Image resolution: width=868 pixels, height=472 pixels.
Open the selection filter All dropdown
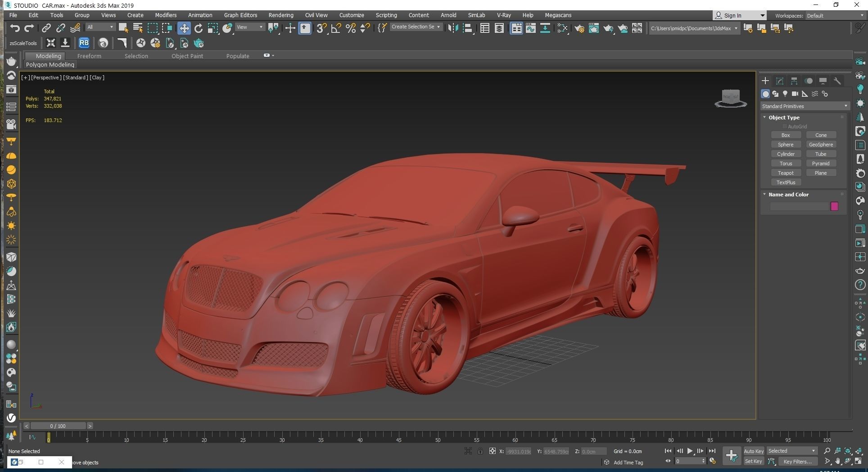click(100, 27)
